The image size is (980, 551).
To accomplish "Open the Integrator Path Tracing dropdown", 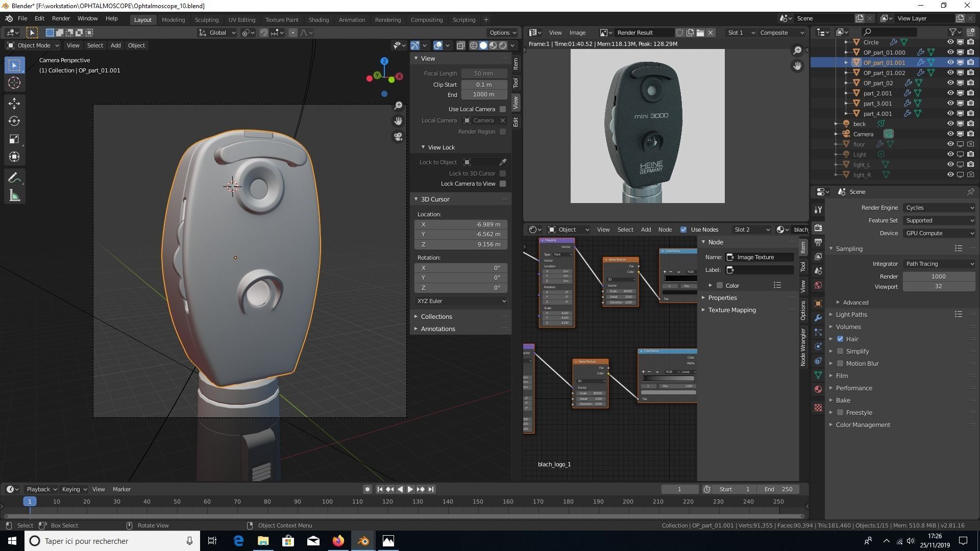I will pos(939,264).
